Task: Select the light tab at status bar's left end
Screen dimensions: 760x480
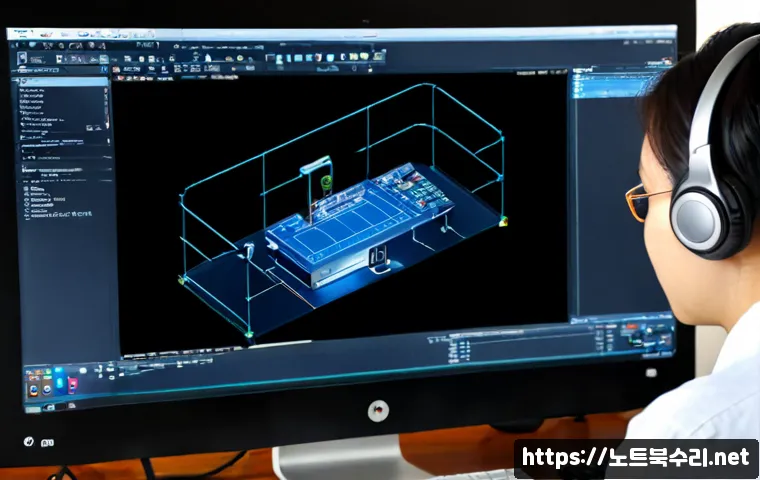Action: (33, 409)
